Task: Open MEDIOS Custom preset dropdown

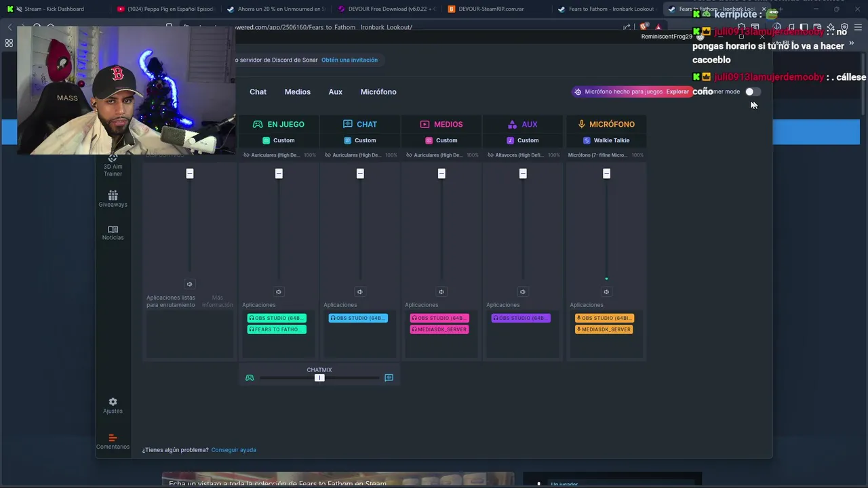Action: [x=441, y=140]
